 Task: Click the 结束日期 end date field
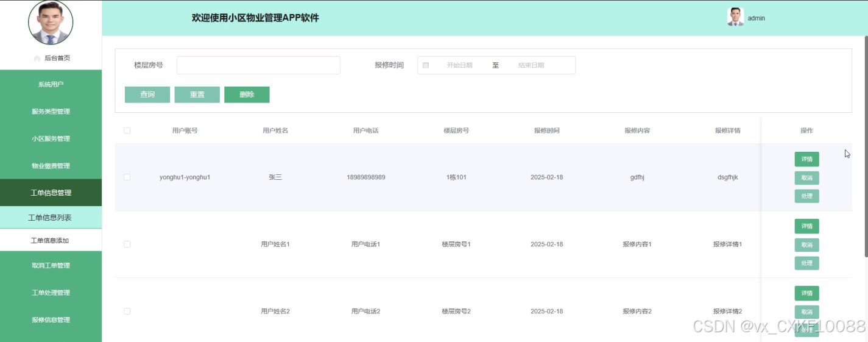[531, 65]
